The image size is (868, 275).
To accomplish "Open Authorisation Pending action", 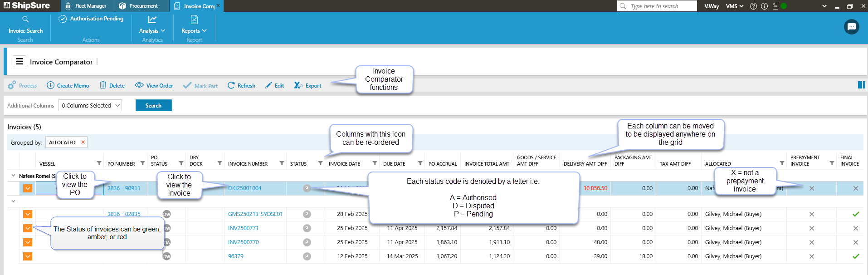I will (91, 19).
